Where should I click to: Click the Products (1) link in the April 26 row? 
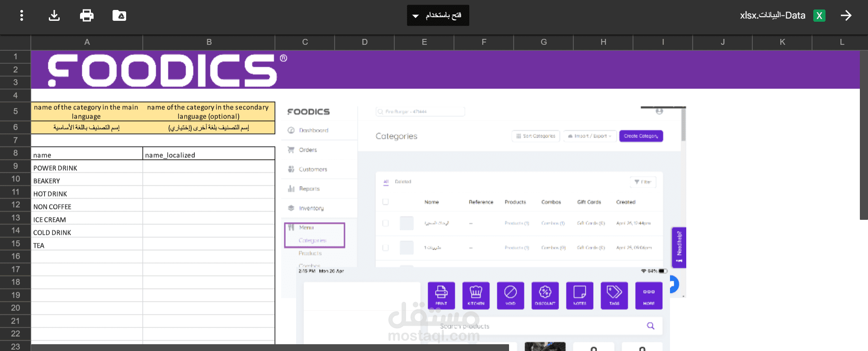(517, 223)
